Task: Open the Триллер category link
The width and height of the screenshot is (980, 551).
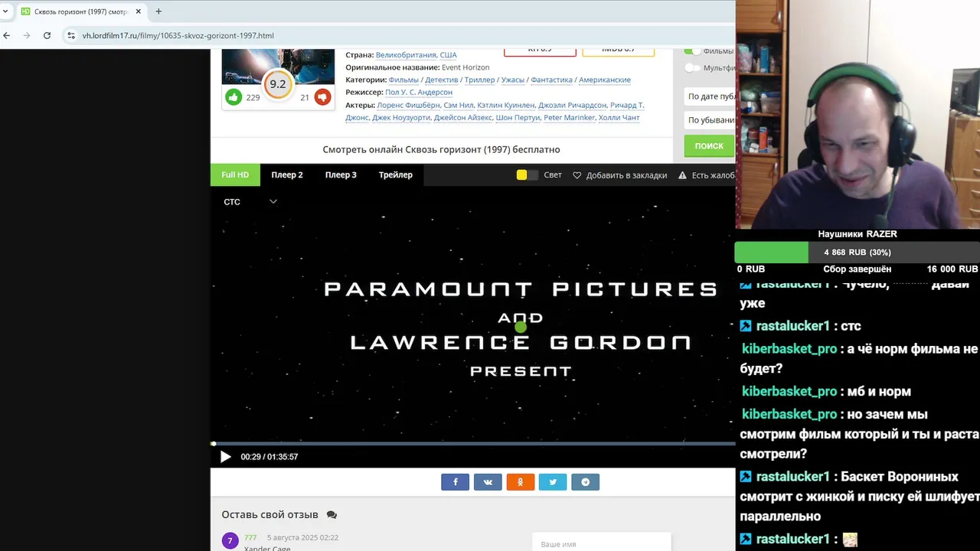Action: coord(480,80)
